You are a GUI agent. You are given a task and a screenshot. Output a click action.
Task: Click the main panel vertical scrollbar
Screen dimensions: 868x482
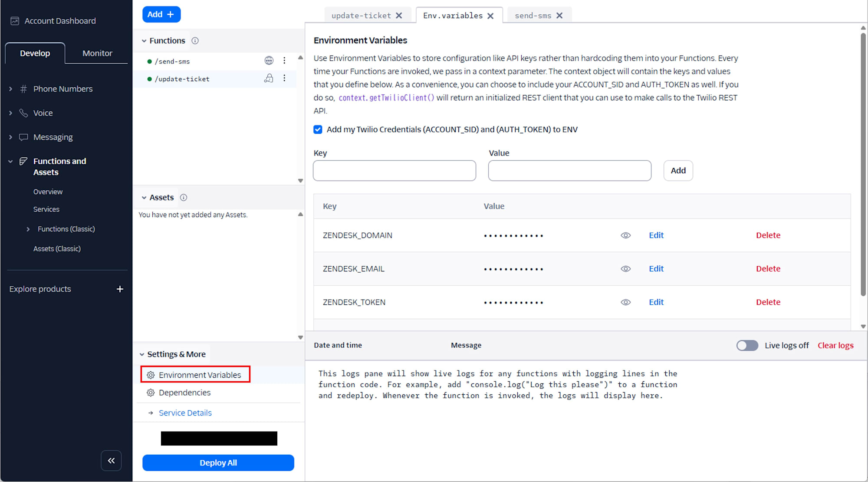[x=863, y=164]
